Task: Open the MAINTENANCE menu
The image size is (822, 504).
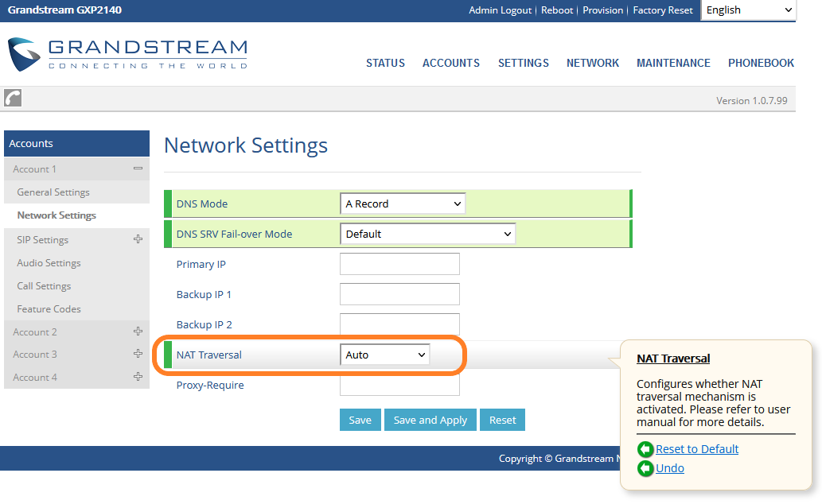Action: click(x=673, y=63)
